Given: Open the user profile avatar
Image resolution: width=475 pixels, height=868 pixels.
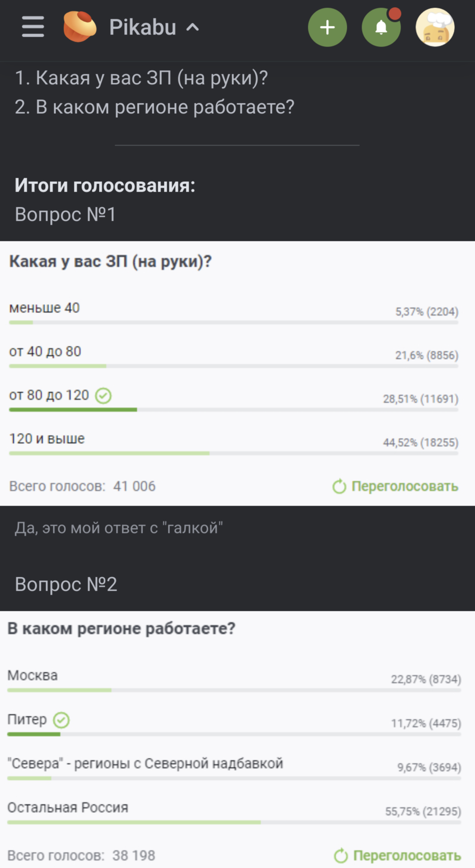Looking at the screenshot, I should (x=435, y=27).
